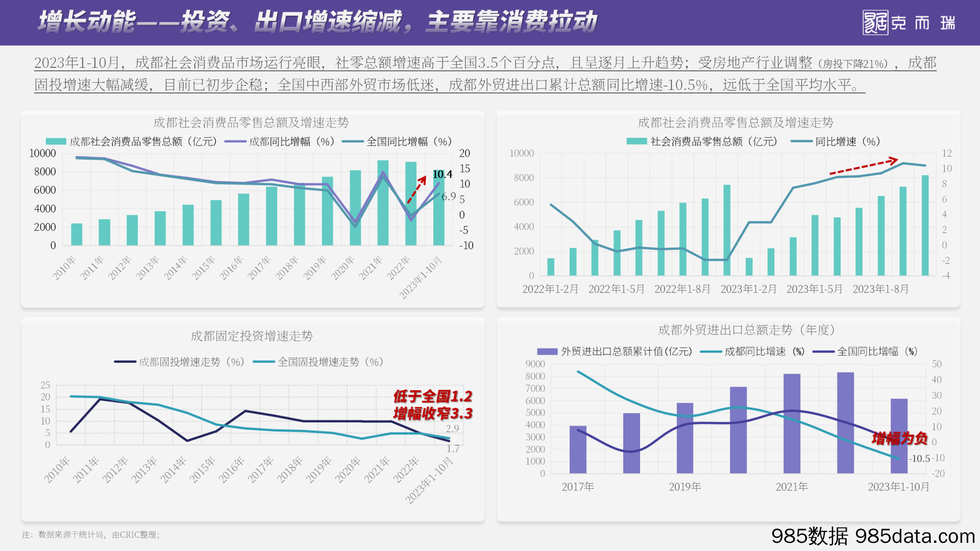Click the 2019年 label in foreign-trade chart

(x=685, y=487)
